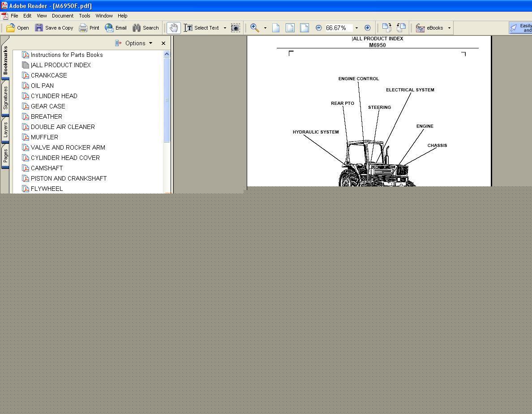The width and height of the screenshot is (532, 414).
Task: Open the File menu
Action: point(14,16)
